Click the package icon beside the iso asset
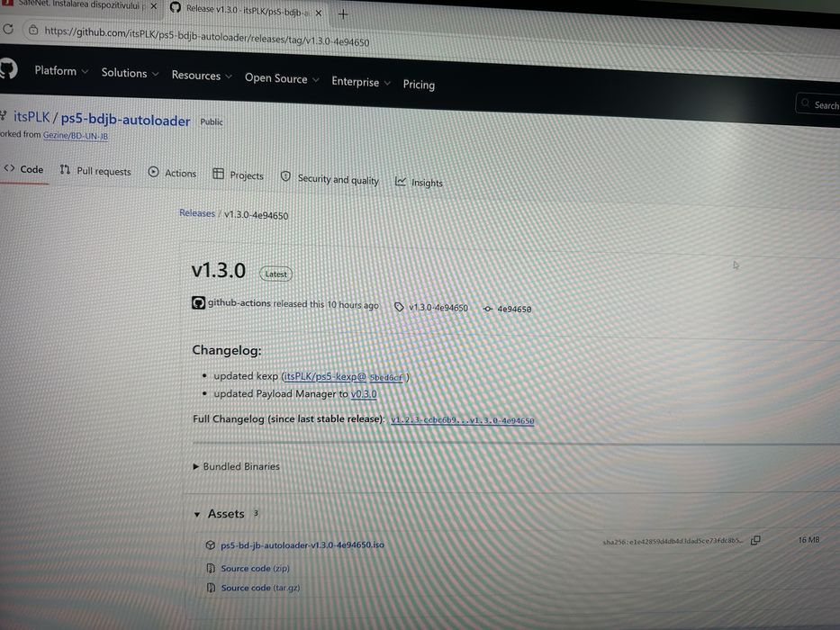The height and width of the screenshot is (630, 840). [211, 544]
